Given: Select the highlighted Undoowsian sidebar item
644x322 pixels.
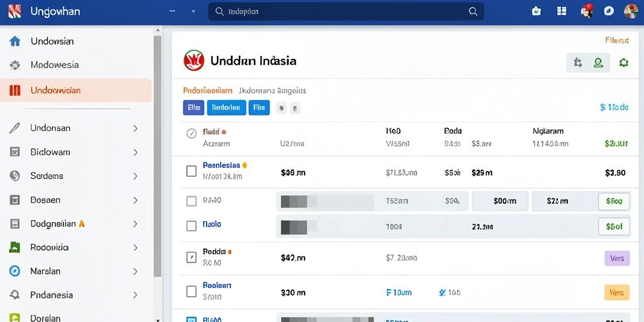Looking at the screenshot, I should 76,91.
